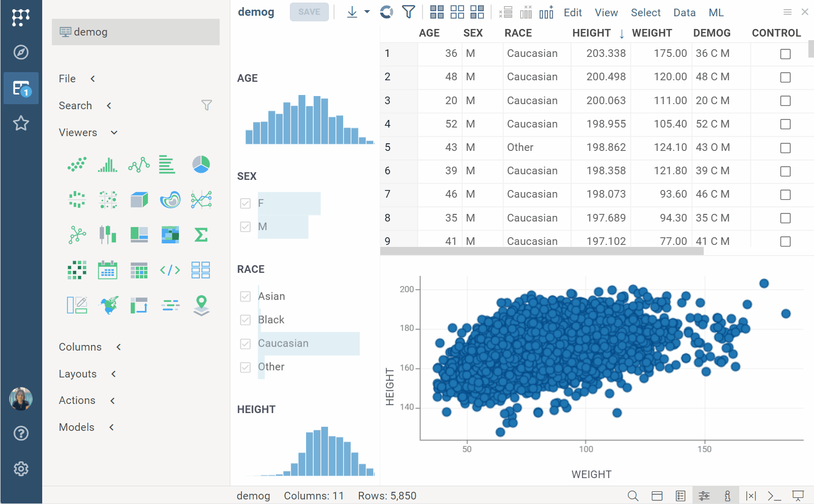Uncheck the Caucasian race filter

click(246, 344)
